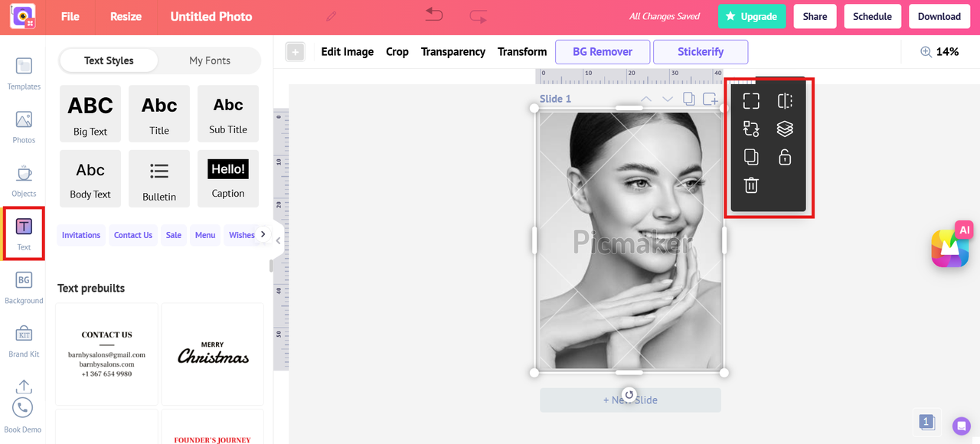Click the Share button
The image size is (980, 444).
pyautogui.click(x=815, y=16)
